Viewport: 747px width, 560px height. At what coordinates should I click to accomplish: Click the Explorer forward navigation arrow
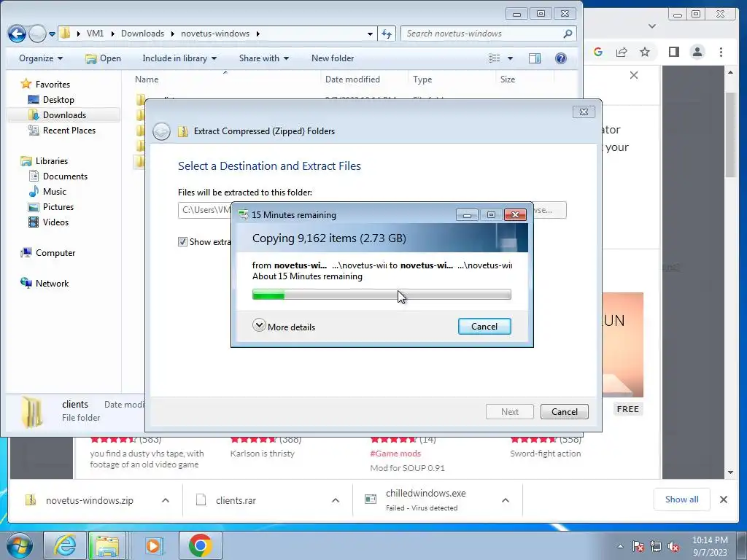point(37,34)
